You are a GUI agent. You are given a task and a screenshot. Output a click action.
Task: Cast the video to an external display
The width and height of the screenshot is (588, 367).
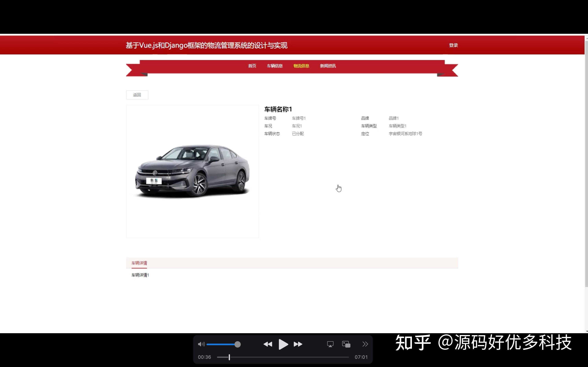pos(330,344)
